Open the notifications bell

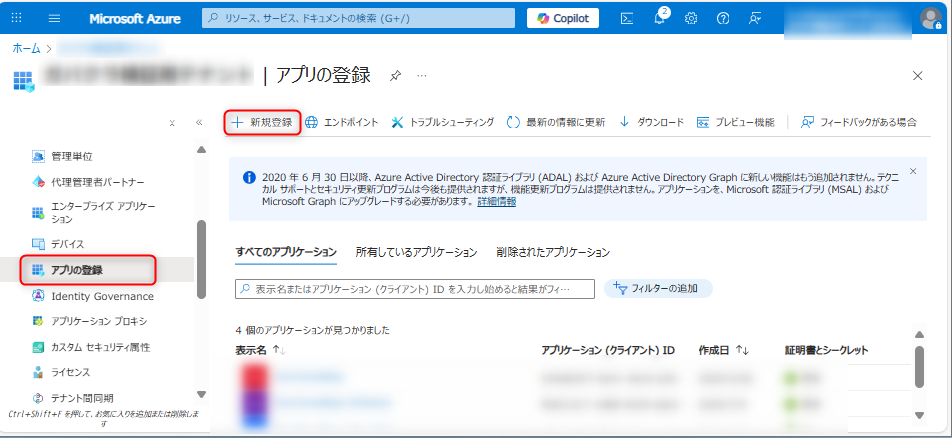tap(660, 18)
